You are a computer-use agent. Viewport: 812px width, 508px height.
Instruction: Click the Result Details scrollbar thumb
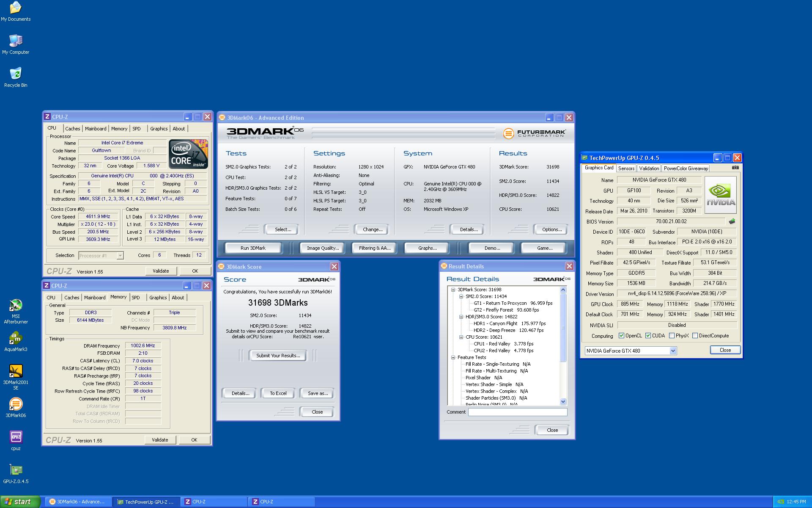pos(563,327)
